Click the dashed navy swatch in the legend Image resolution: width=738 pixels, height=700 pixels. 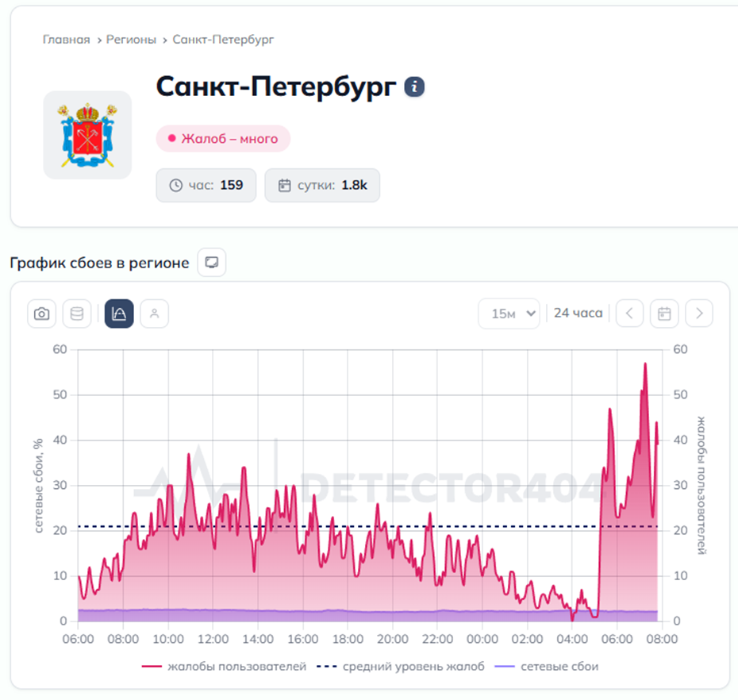[x=327, y=667]
